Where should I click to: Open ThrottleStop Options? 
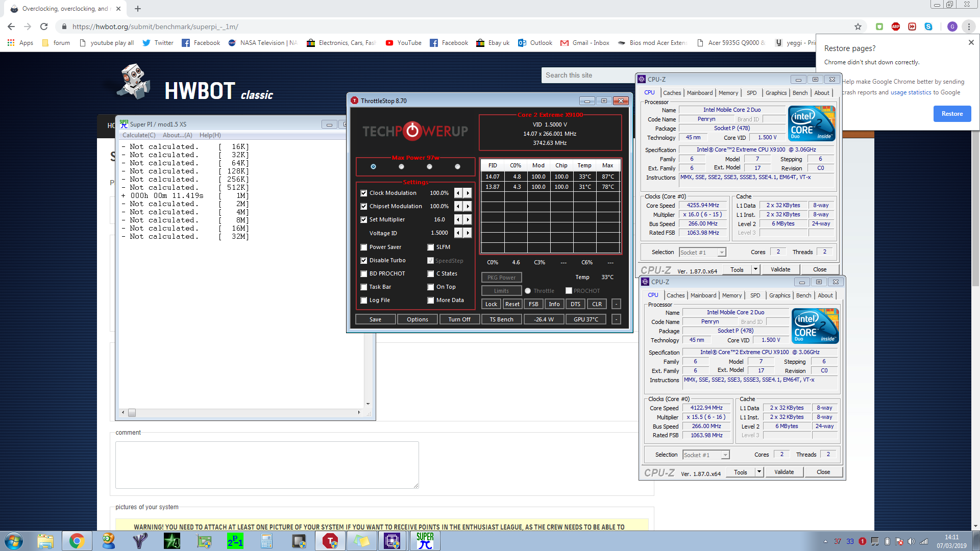tap(418, 319)
